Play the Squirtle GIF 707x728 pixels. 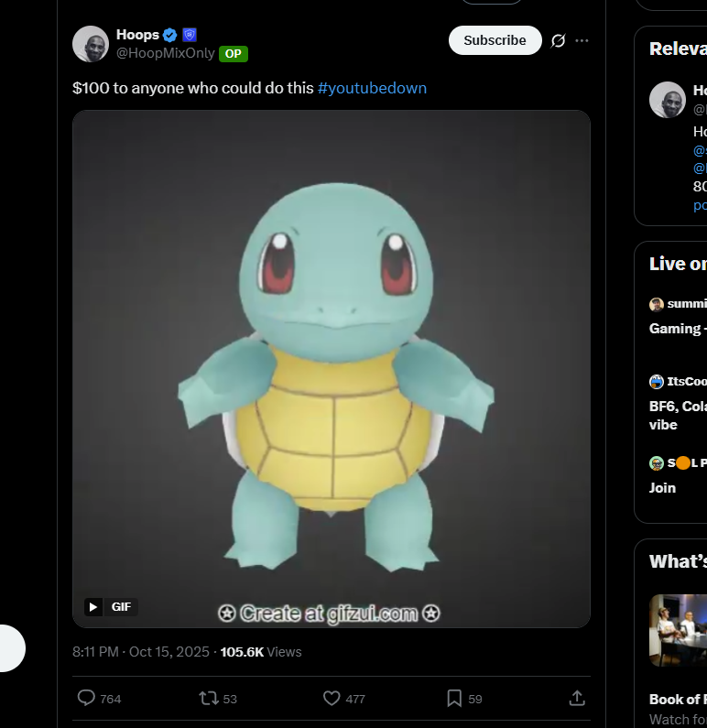[x=92, y=607]
